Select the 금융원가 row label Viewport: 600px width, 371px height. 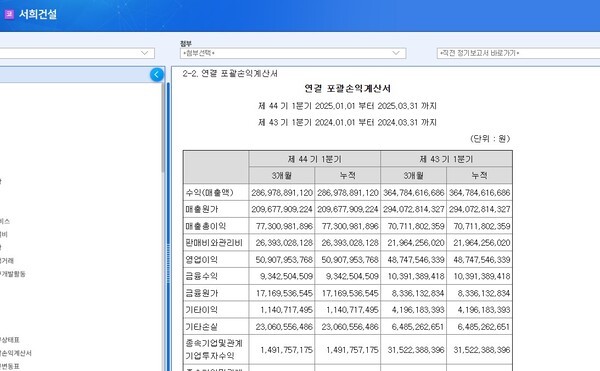coord(202,293)
